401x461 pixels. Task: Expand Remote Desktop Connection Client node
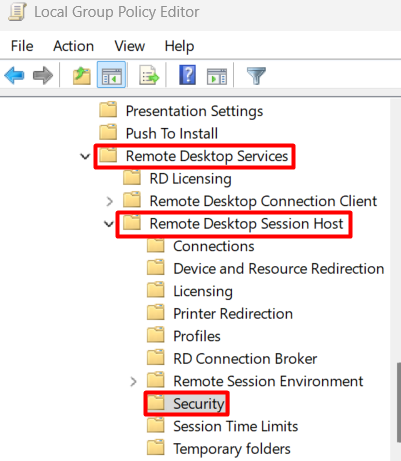click(109, 201)
